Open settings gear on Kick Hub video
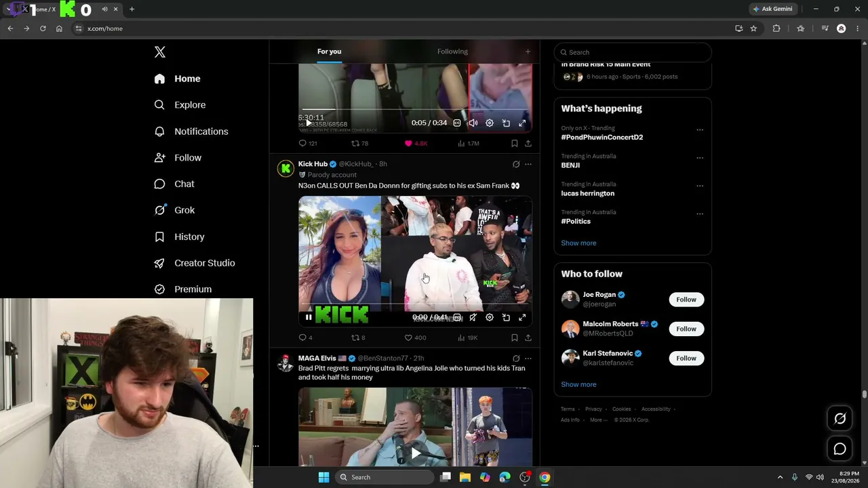Image resolution: width=868 pixels, height=488 pixels. (x=490, y=317)
